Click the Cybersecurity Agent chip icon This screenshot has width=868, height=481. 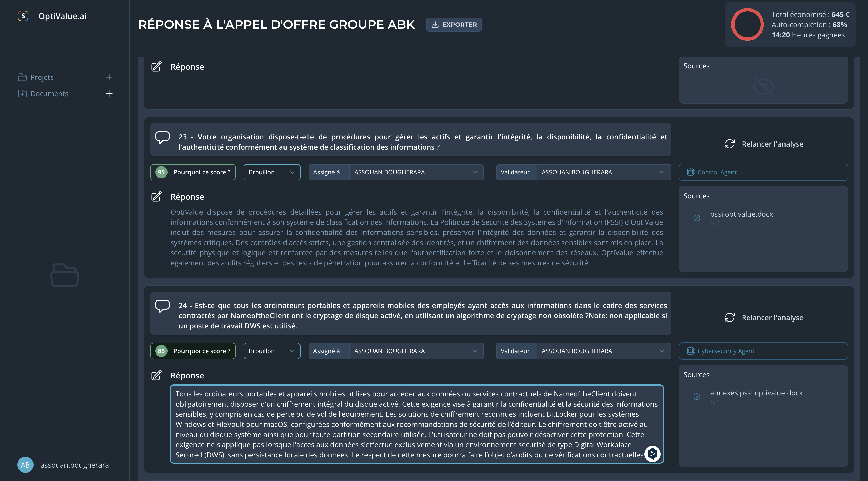690,351
